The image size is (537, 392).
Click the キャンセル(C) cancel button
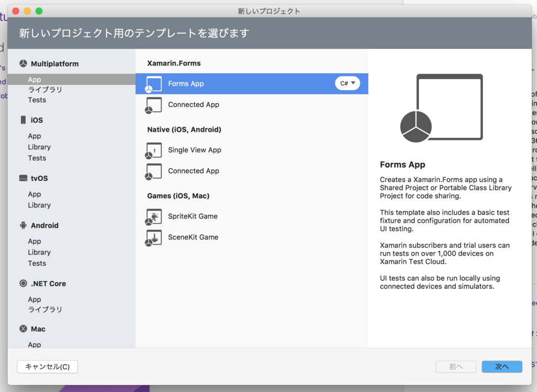[x=47, y=367]
